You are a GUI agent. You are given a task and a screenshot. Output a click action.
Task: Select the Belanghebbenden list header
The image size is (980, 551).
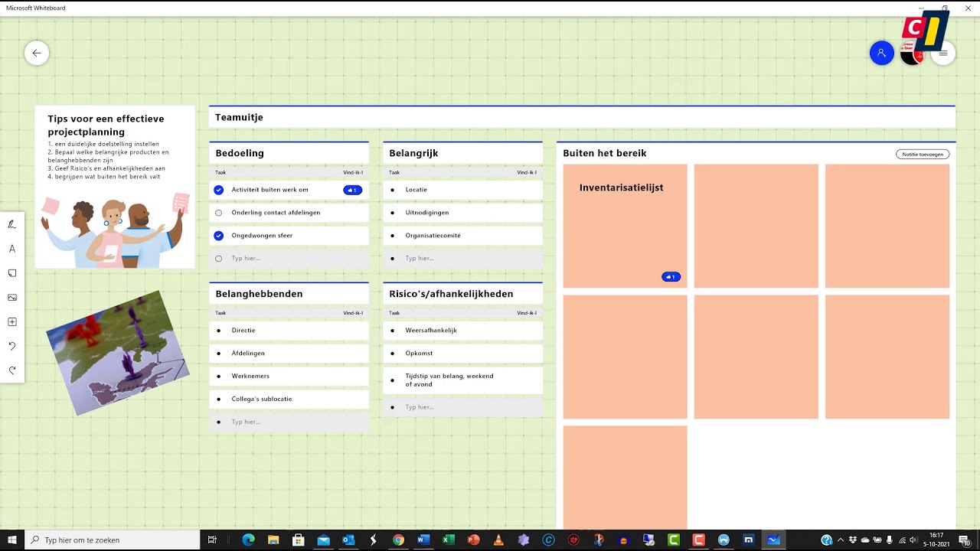(289, 294)
